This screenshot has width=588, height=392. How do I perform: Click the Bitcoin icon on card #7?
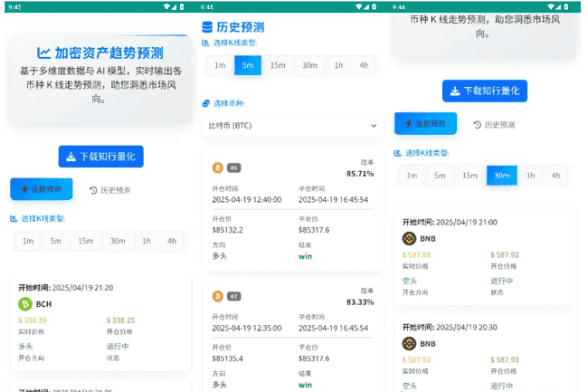(217, 296)
